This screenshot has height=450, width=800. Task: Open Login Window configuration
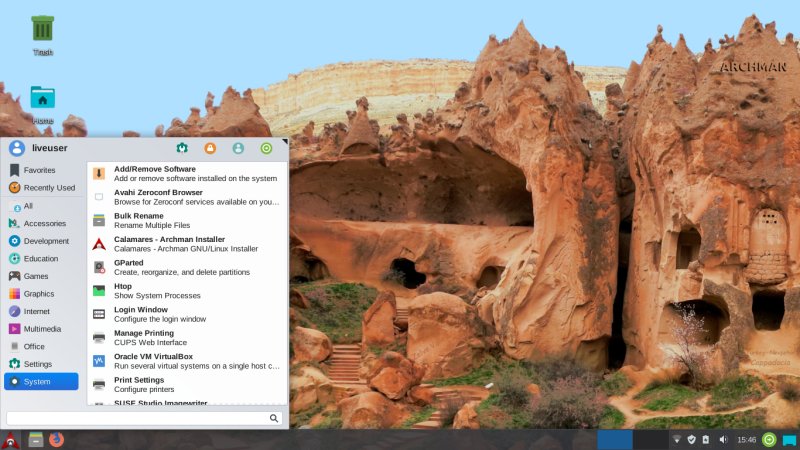(x=187, y=314)
